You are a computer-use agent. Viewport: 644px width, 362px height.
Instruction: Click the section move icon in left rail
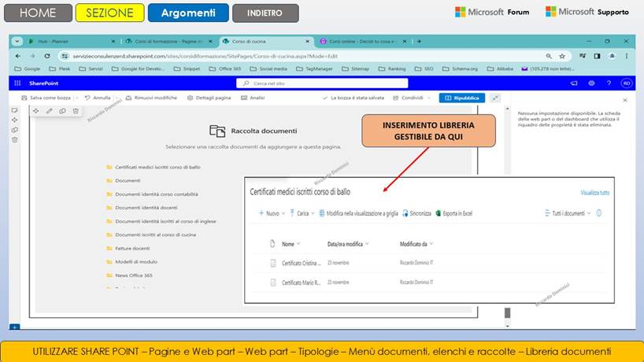15,120
